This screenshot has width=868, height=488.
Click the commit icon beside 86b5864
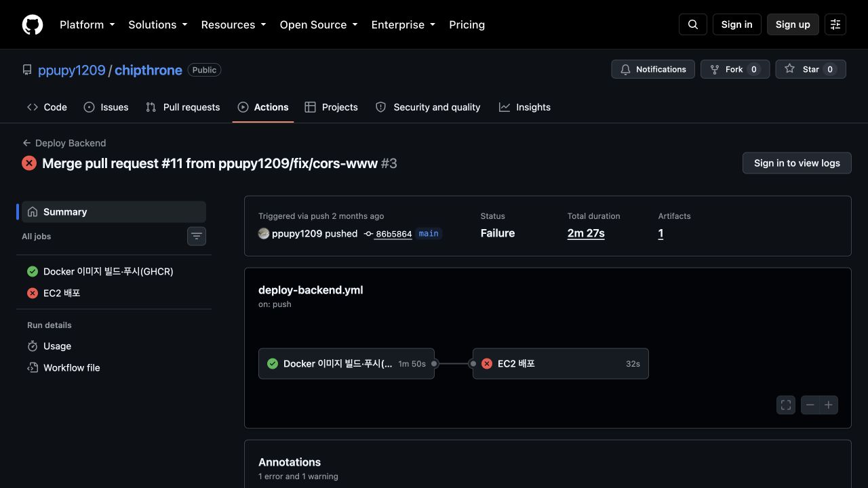click(x=368, y=234)
